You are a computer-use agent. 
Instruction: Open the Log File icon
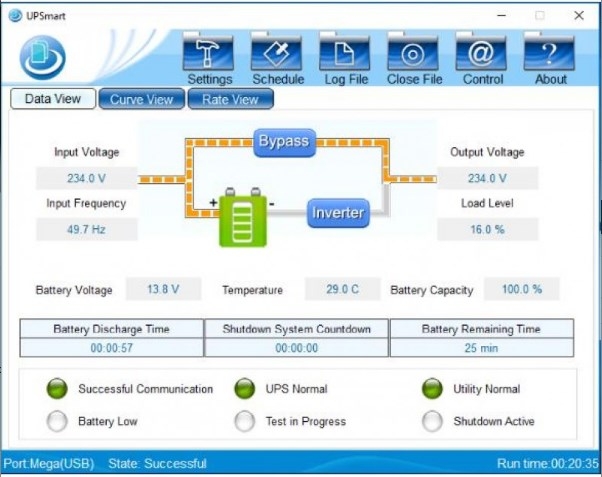[345, 54]
